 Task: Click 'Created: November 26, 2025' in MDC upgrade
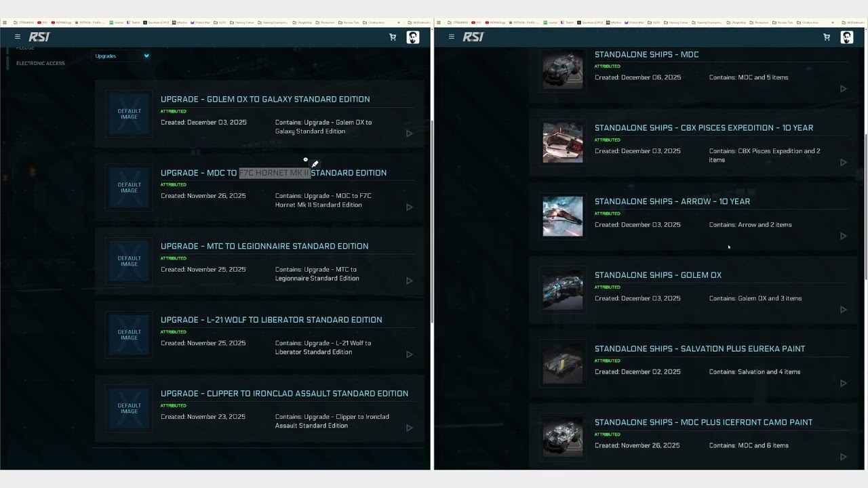click(203, 196)
